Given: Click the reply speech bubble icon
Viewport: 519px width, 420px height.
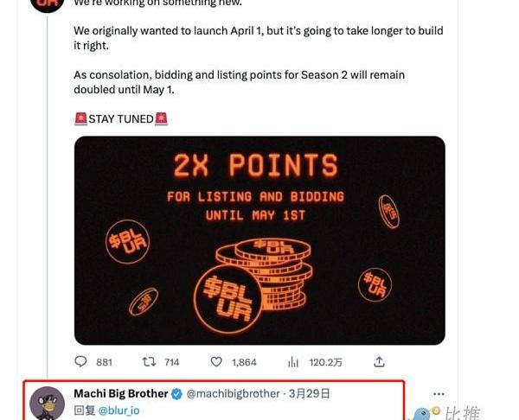Looking at the screenshot, I should [81, 362].
